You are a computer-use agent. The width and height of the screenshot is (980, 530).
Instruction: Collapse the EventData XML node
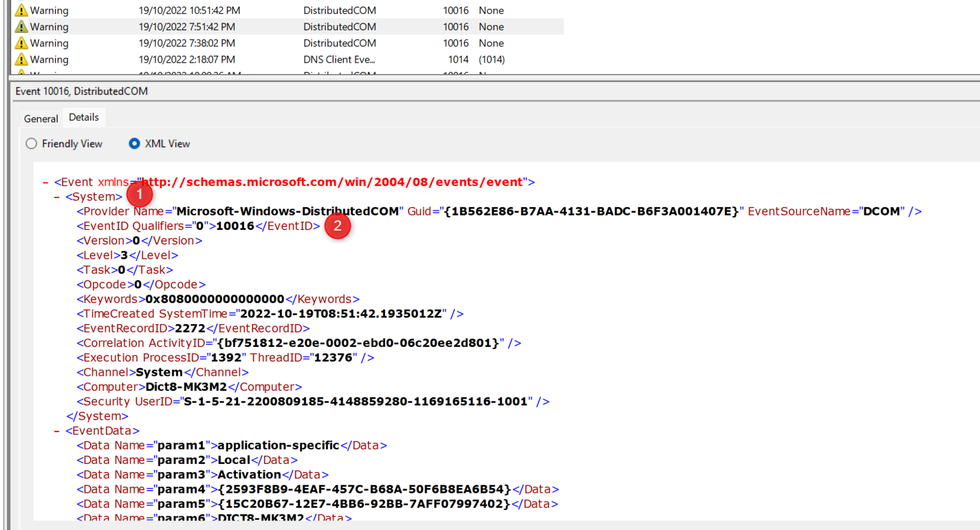point(57,431)
